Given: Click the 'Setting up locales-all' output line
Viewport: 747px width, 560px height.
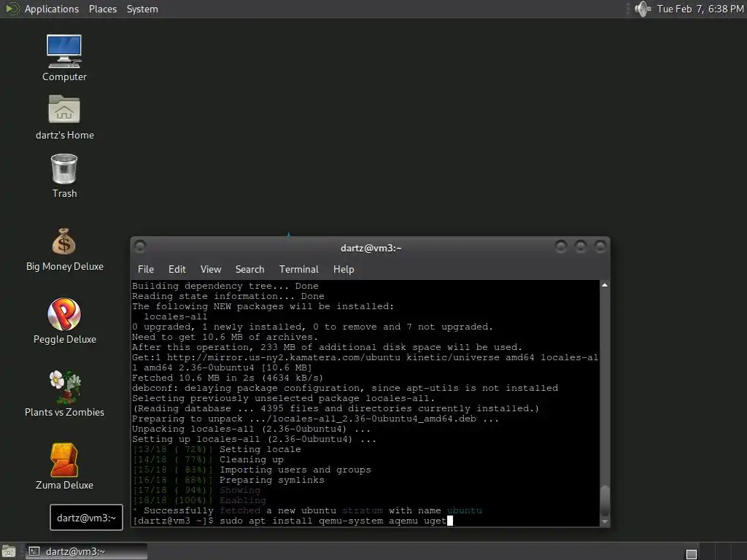Looking at the screenshot, I should pyautogui.click(x=254, y=439).
